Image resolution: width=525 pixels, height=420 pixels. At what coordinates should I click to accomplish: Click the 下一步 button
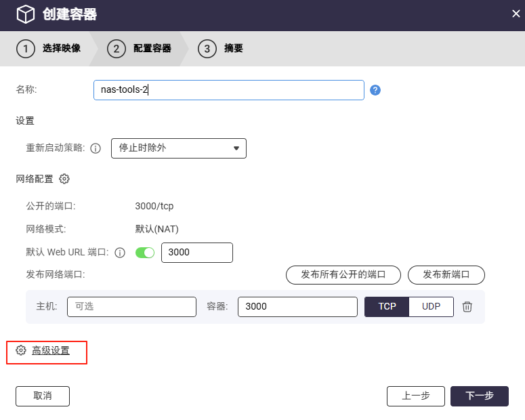coord(479,396)
